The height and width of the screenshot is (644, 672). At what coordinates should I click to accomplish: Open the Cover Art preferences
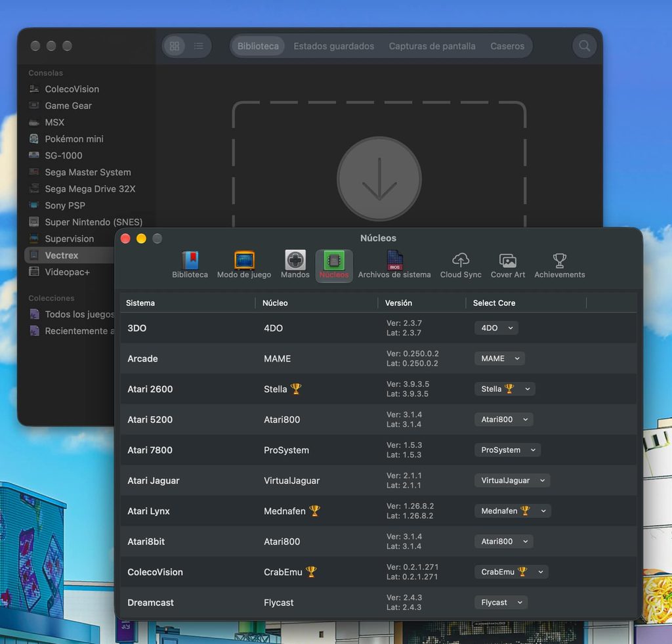click(507, 265)
